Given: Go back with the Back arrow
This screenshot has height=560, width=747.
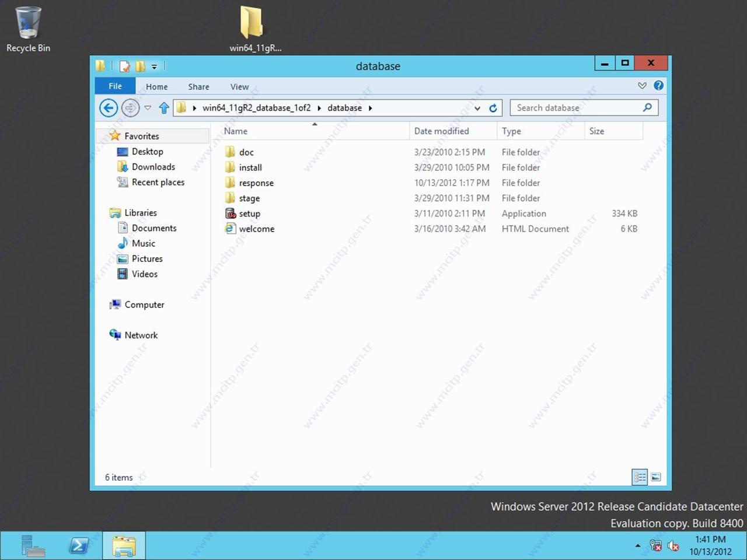Looking at the screenshot, I should 108,108.
